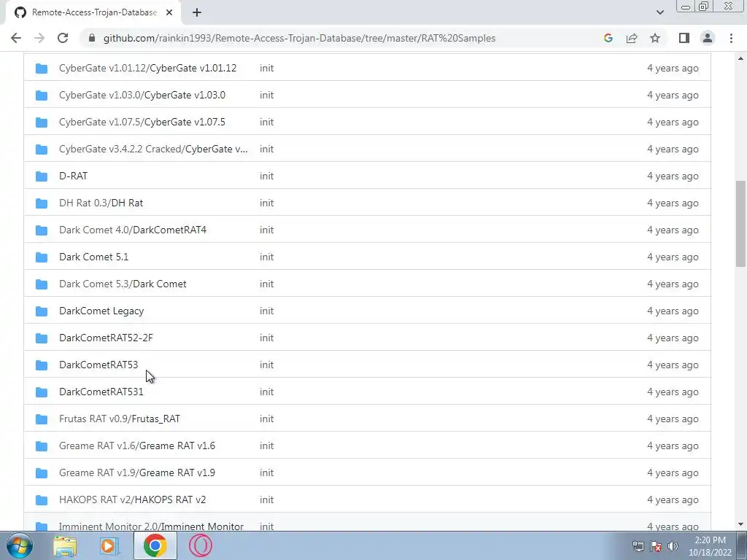747x560 pixels.
Task: Open the tab search dropdown arrow
Action: click(x=659, y=12)
